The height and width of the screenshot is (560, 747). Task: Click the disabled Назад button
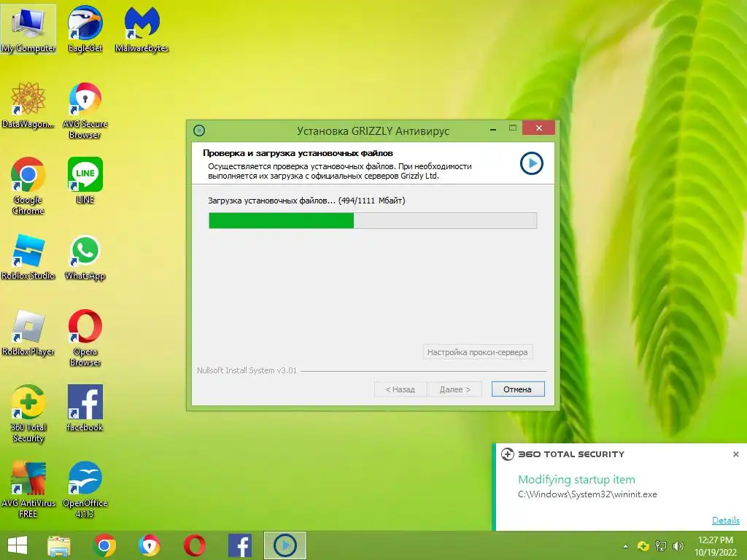pyautogui.click(x=400, y=389)
